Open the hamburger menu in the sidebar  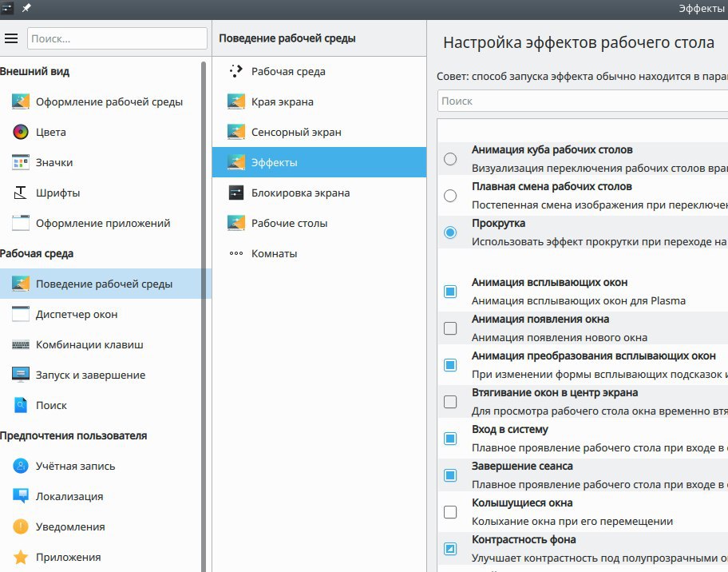click(x=11, y=38)
